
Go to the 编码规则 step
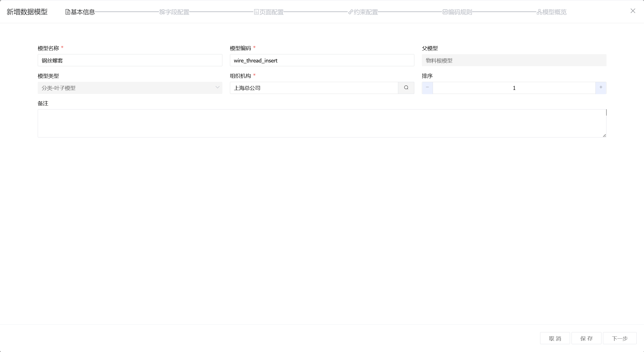tap(460, 12)
